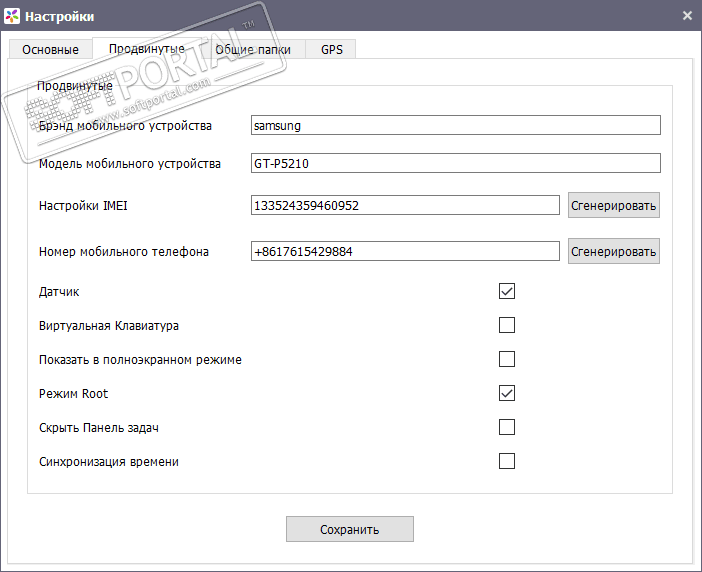Turn on Синхронизация времени checkbox

point(507,461)
